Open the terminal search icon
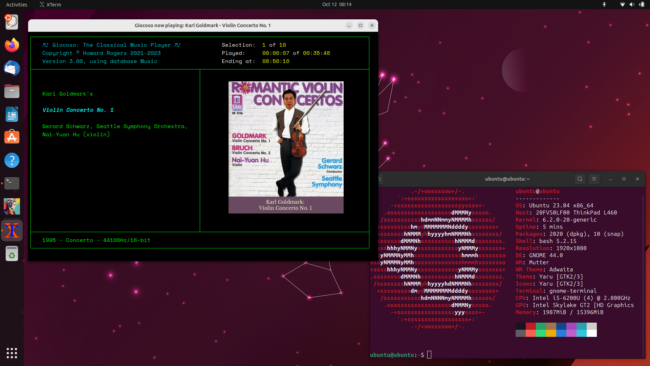 coord(580,179)
